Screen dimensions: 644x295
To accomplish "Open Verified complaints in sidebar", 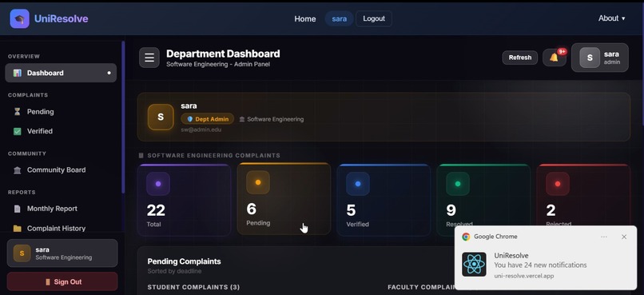I will (x=61, y=131).
